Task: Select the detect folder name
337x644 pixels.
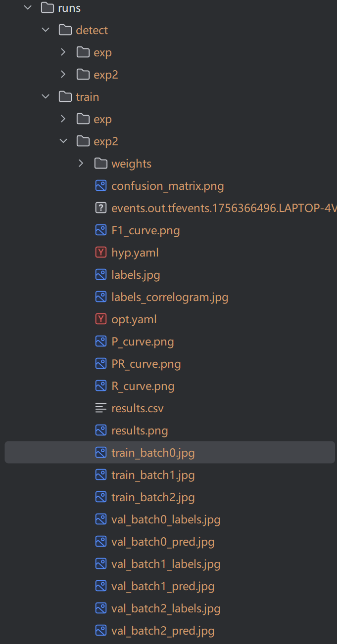Action: 92,31
